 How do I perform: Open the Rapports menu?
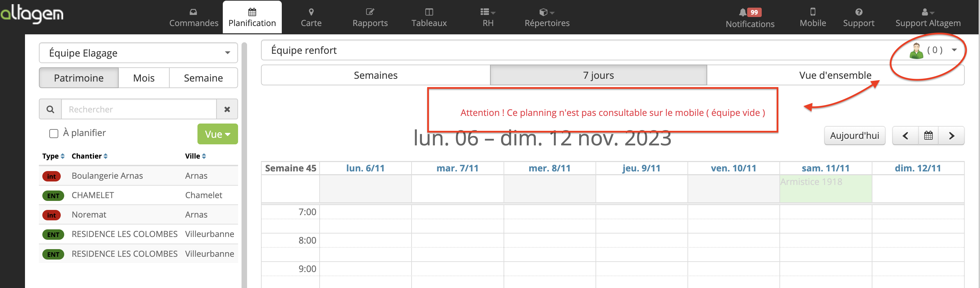coord(370,17)
